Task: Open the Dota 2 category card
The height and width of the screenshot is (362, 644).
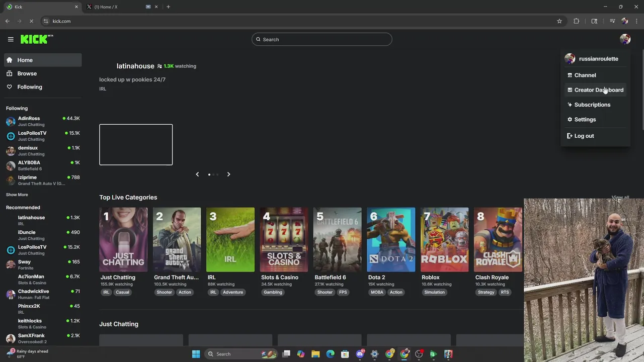Action: tap(391, 240)
